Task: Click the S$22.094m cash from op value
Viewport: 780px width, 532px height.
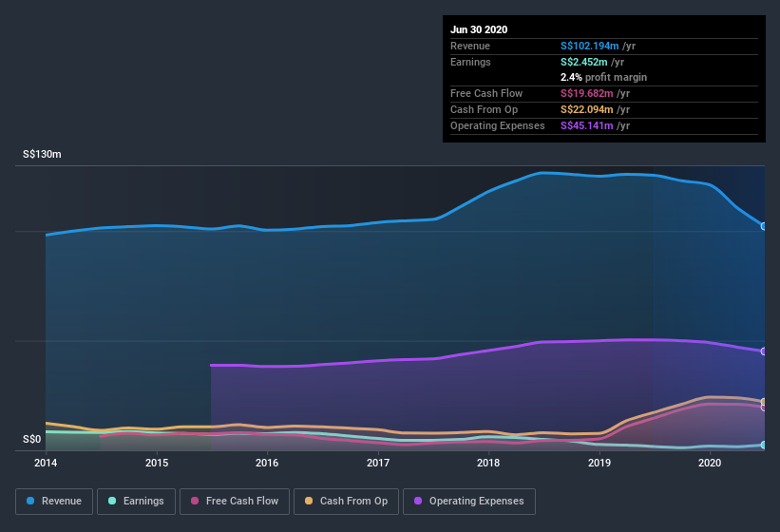Action: (x=586, y=109)
